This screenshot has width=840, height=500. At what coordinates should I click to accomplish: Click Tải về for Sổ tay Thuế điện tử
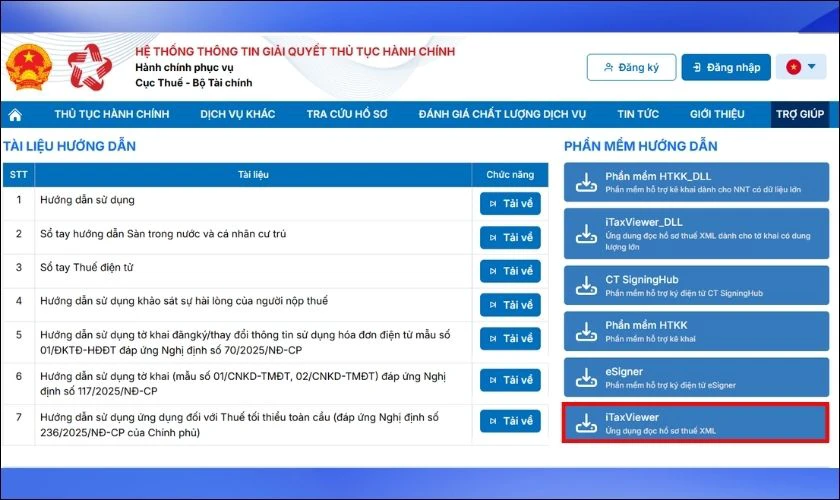point(510,271)
